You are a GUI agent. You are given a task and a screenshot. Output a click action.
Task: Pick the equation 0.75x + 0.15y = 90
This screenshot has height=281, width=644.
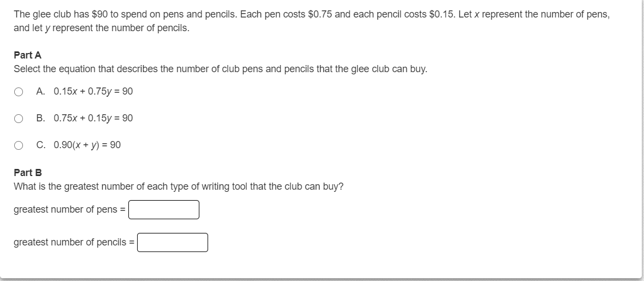point(93,118)
